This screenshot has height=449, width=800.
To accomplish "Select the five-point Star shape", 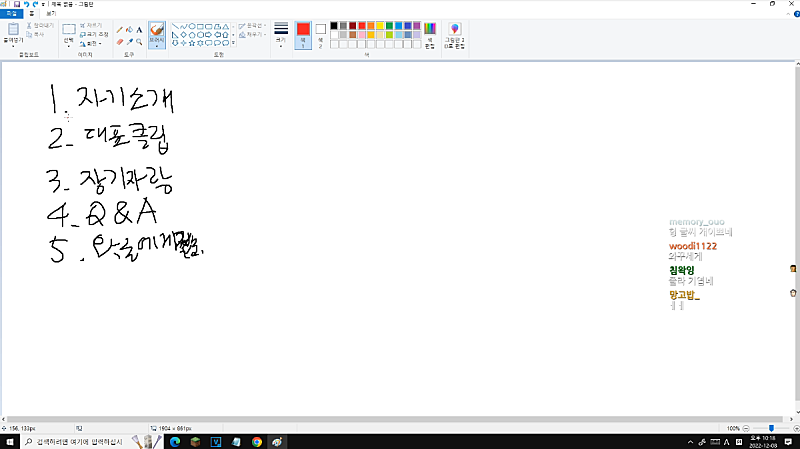I will point(192,43).
